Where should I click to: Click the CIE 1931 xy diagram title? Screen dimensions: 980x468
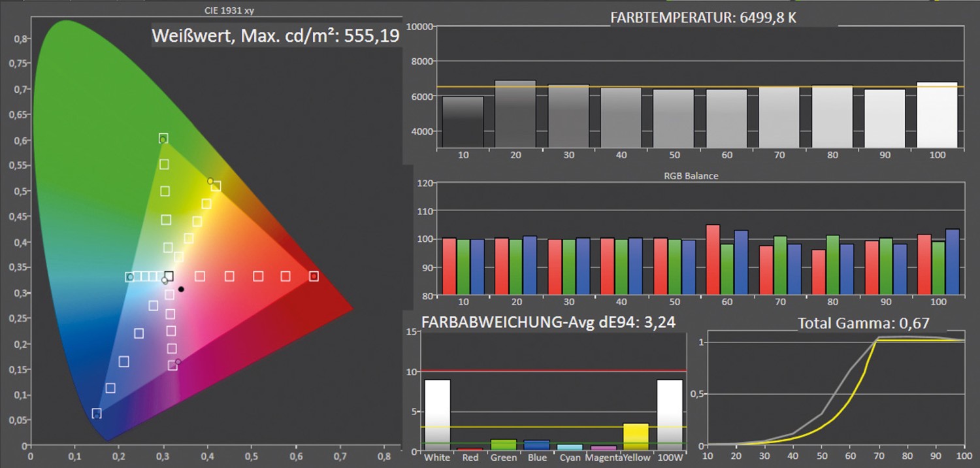click(229, 10)
